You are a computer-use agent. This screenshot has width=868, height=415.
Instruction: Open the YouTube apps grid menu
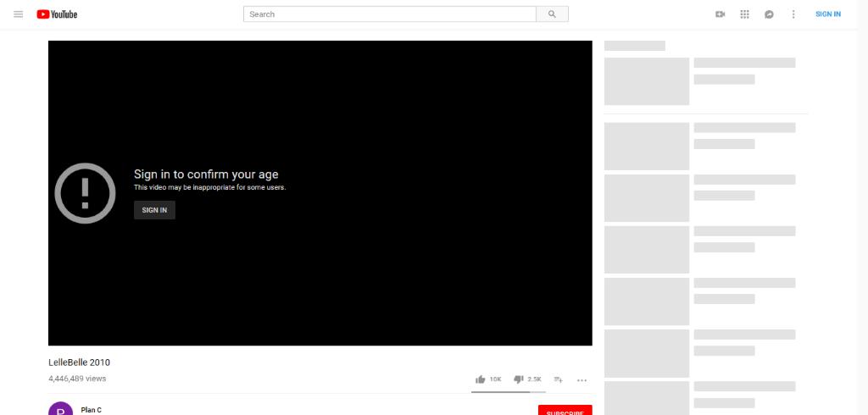click(744, 14)
